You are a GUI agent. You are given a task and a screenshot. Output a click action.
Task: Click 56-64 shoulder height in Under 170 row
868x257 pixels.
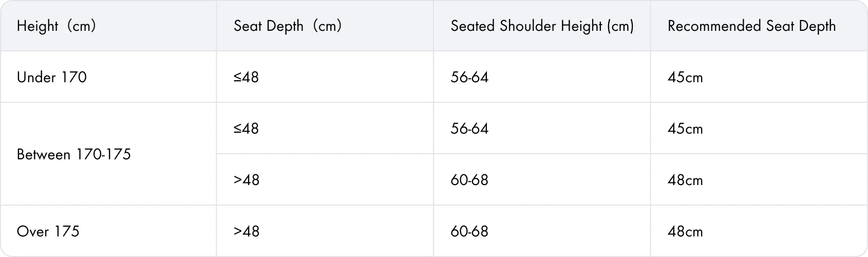click(469, 77)
